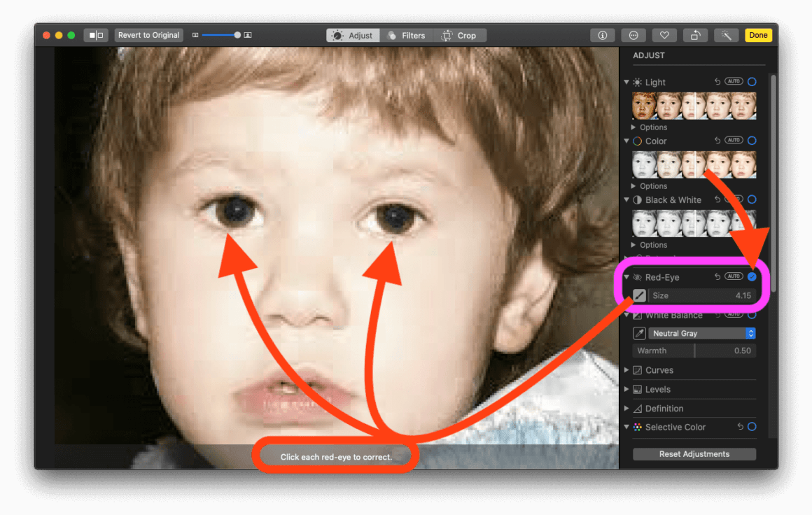Apply auto-enhance with the magic wand
812x515 pixels.
(x=726, y=35)
